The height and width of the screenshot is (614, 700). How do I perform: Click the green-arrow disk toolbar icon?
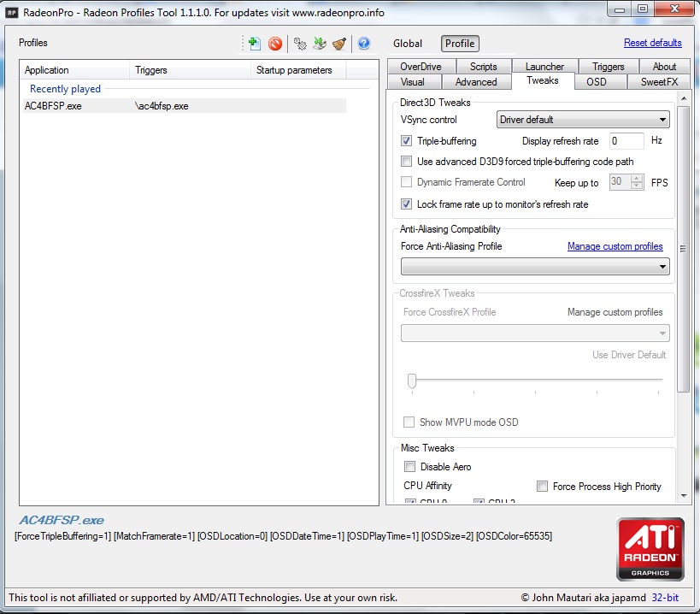pyautogui.click(x=320, y=44)
